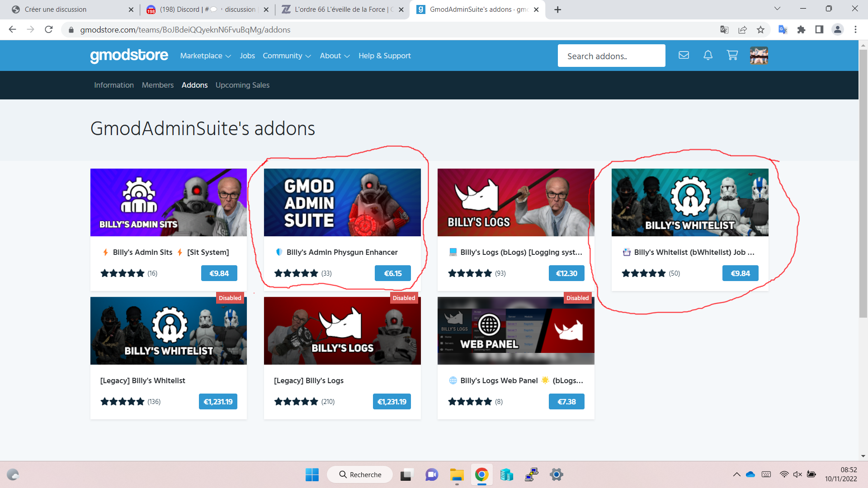Click €9.84 price for Billy's Admin Sits

(219, 273)
